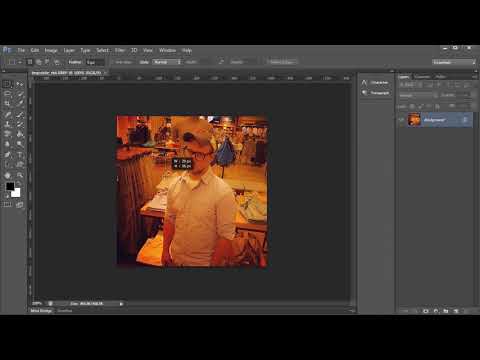Open the Window menu
The height and width of the screenshot is (360, 480).
[167, 50]
